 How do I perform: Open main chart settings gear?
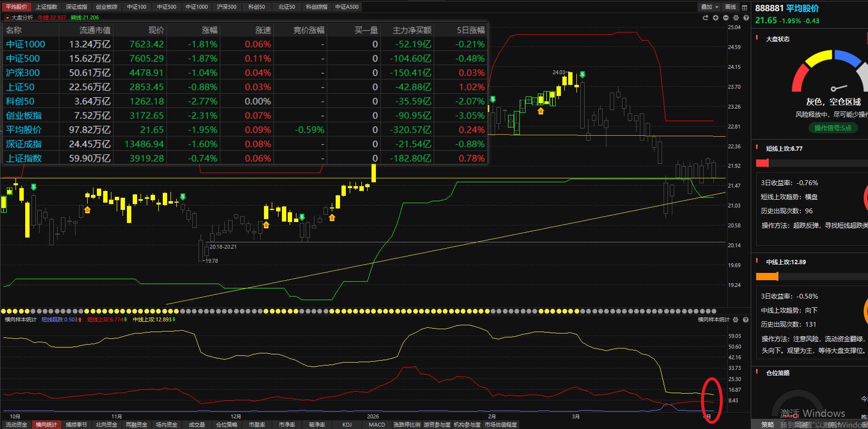tap(736, 18)
